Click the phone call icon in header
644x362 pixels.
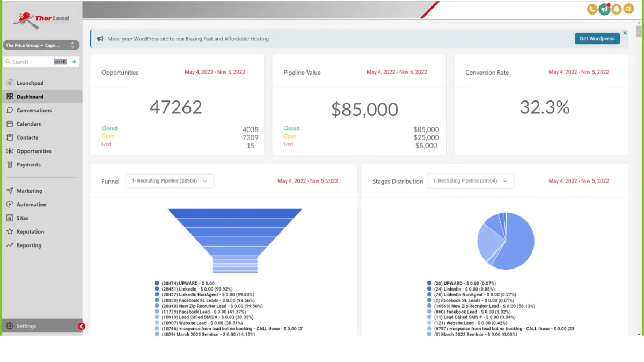592,9
